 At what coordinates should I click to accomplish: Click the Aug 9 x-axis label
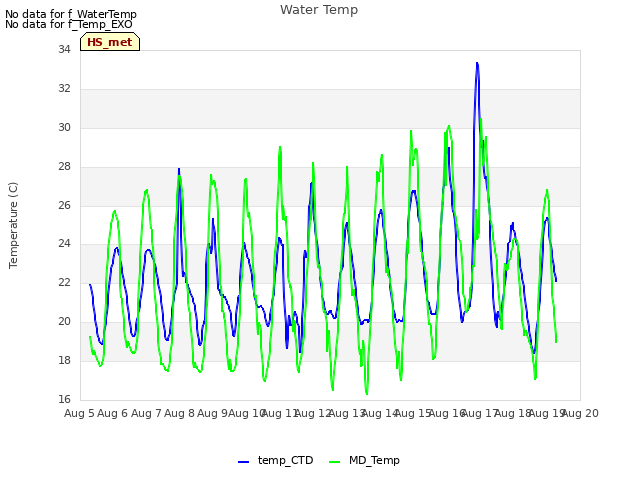[x=212, y=413]
